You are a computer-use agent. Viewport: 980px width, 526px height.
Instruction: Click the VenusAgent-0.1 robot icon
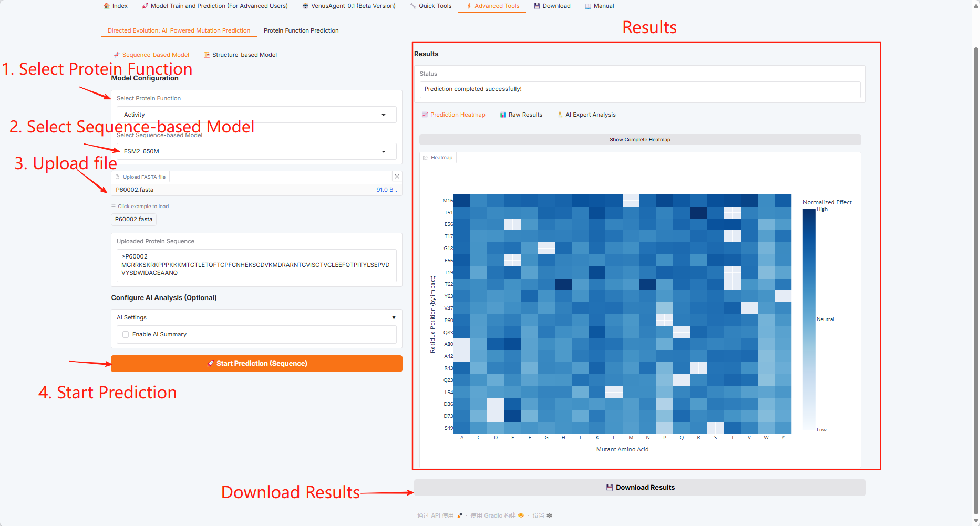305,6
